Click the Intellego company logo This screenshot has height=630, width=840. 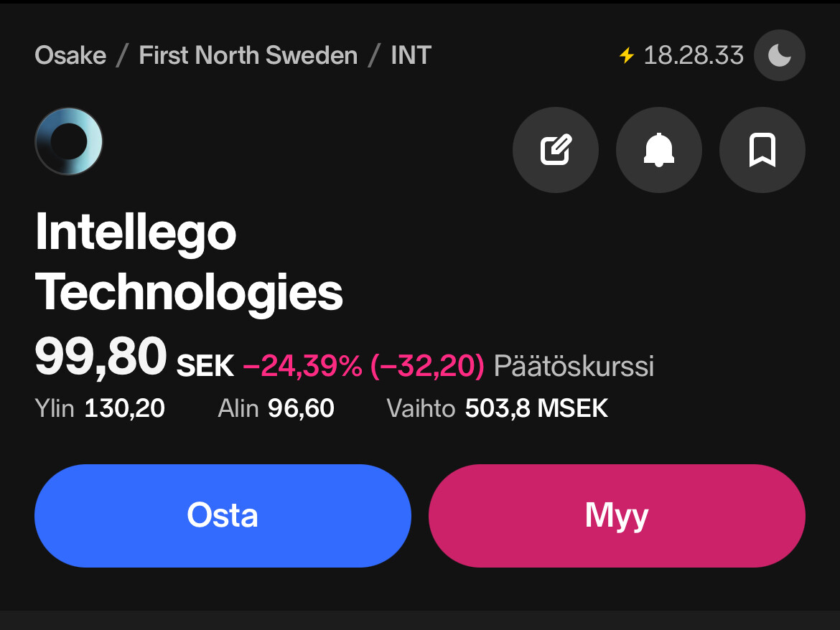[x=69, y=141]
